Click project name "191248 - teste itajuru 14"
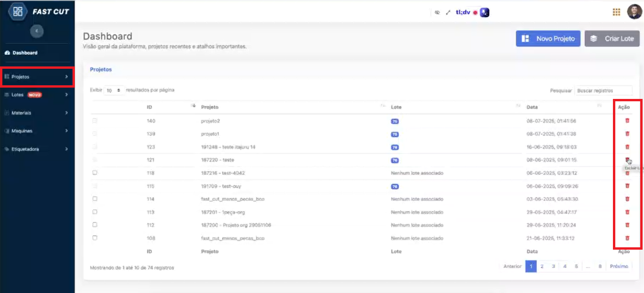The image size is (644, 293). pos(228,147)
